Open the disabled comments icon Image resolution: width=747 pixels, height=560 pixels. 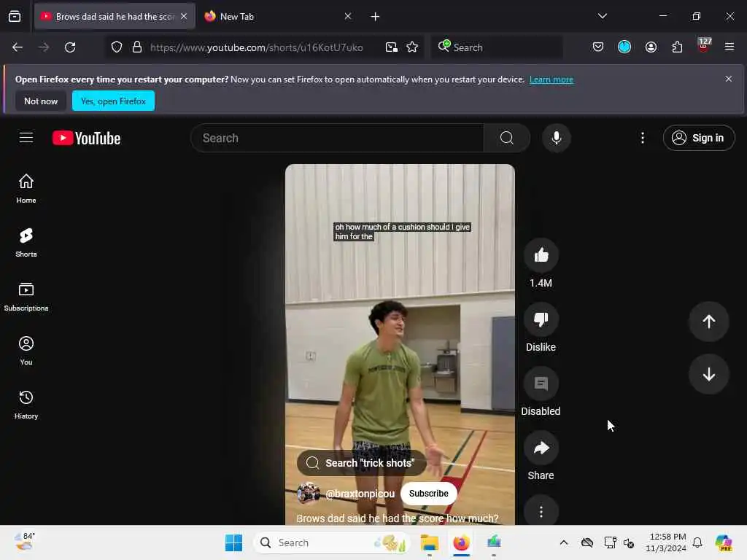541,384
